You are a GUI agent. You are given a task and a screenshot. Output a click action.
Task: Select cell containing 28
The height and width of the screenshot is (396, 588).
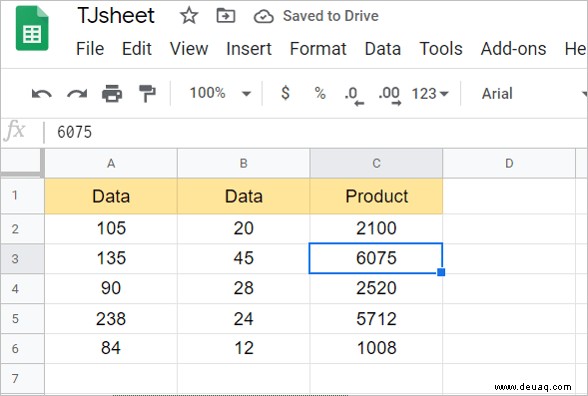[x=243, y=289]
